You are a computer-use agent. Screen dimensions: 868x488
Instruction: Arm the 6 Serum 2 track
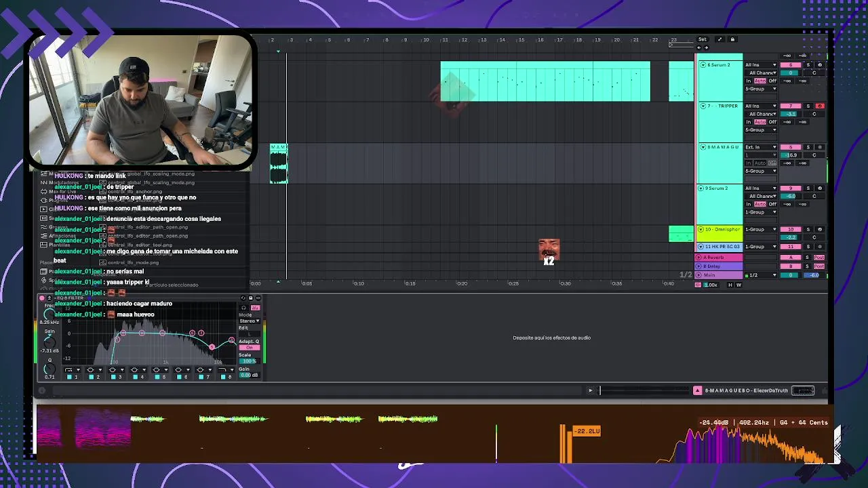[x=820, y=65]
